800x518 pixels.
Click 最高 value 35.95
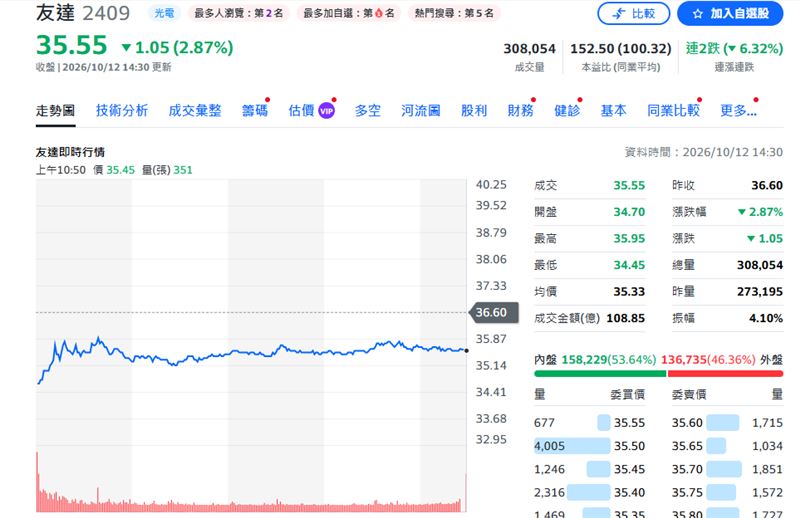629,238
